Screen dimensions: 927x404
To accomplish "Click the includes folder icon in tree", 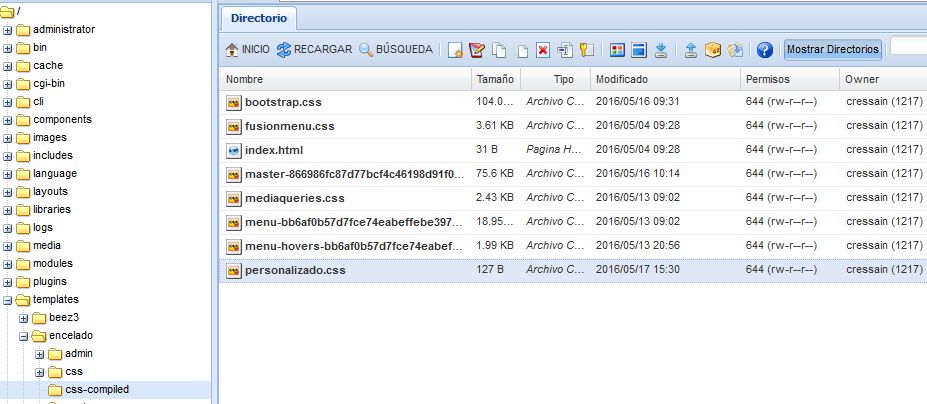I will (23, 156).
